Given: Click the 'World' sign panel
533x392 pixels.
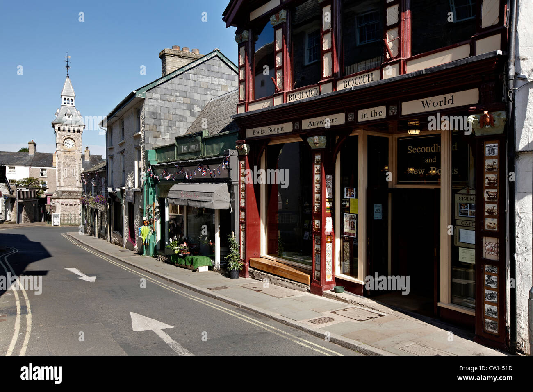Looking at the screenshot, I should pos(440,101).
